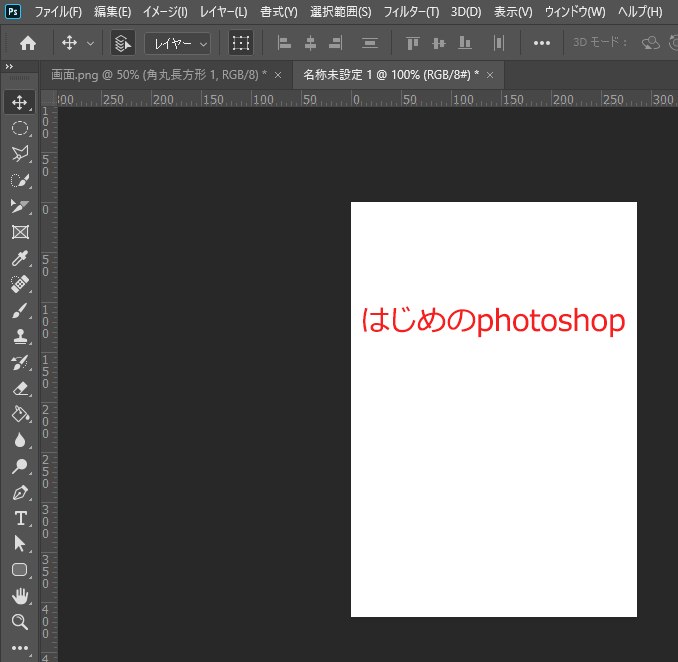Open the 表示(V) menu
Image resolution: width=678 pixels, height=662 pixels.
point(513,12)
